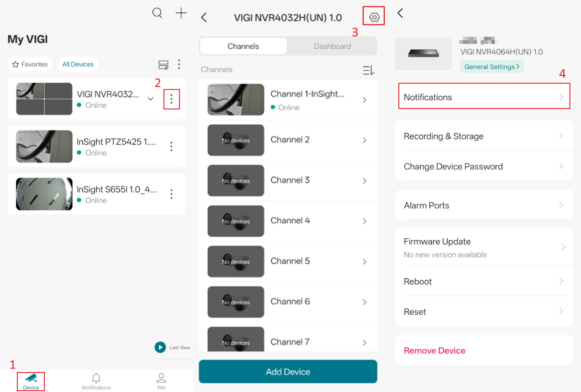Tap InSight S655I device name
Screen dimensions: 581x392
pyautogui.click(x=116, y=189)
